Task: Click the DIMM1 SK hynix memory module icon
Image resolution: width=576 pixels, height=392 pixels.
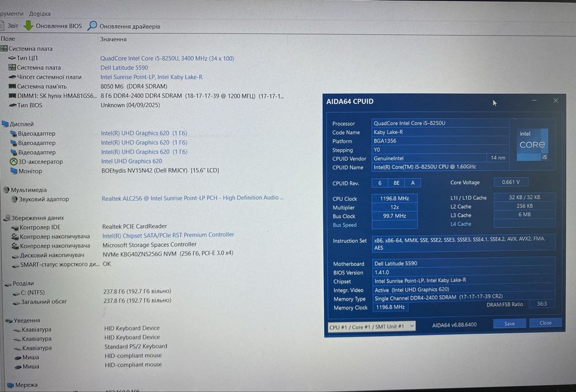Action: point(12,96)
